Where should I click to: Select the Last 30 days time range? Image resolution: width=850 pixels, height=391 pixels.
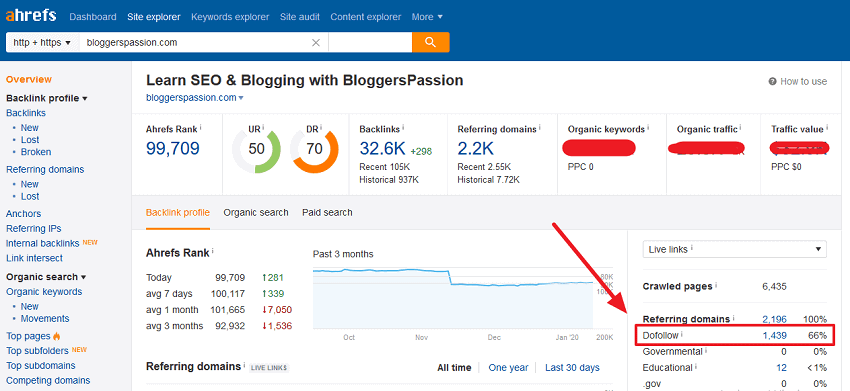(572, 368)
